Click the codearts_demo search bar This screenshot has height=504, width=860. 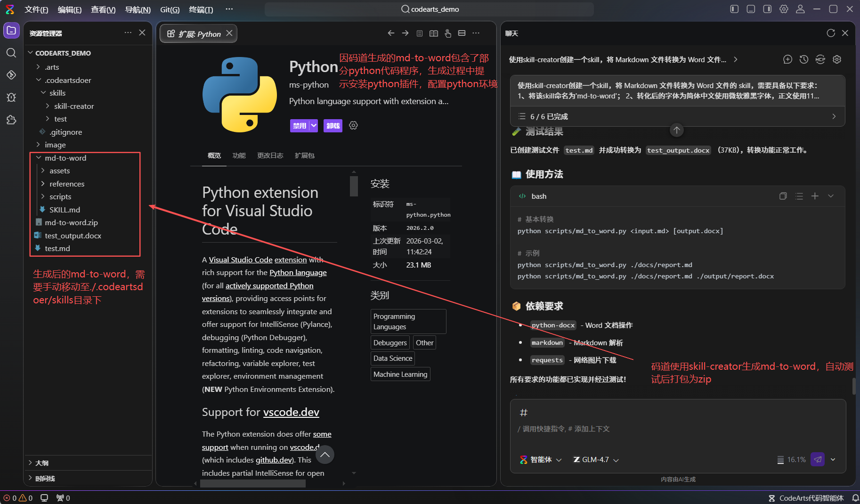[x=429, y=9]
